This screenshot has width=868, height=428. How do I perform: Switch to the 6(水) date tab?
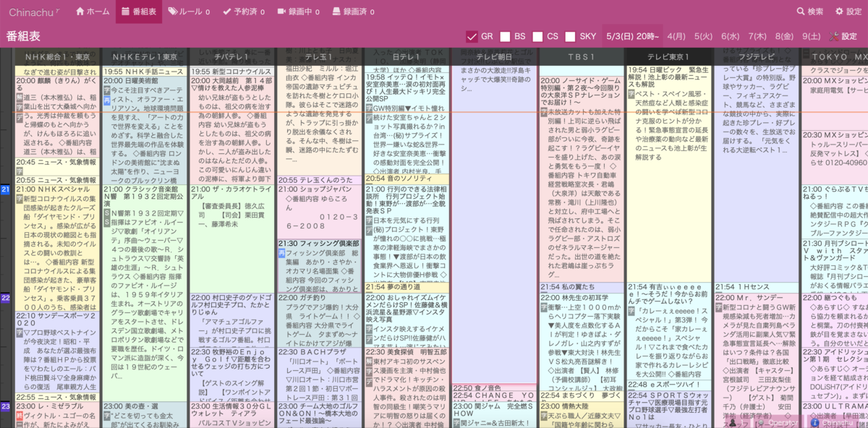click(x=731, y=36)
